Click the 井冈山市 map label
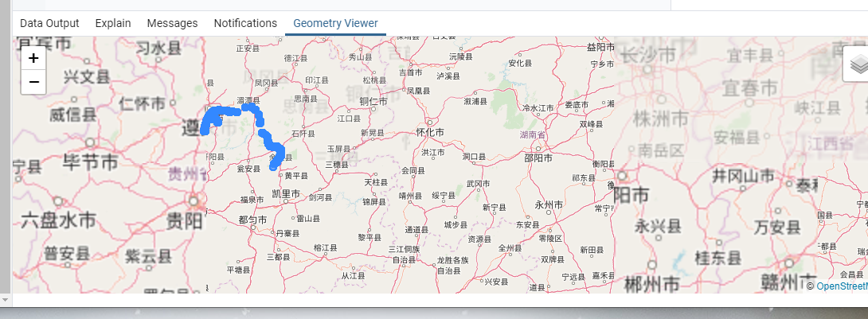Screen dimensions: 868x319 coord(743,177)
